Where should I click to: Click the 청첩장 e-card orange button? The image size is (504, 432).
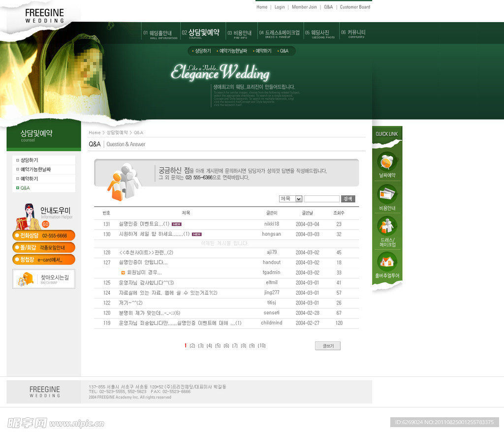44,259
